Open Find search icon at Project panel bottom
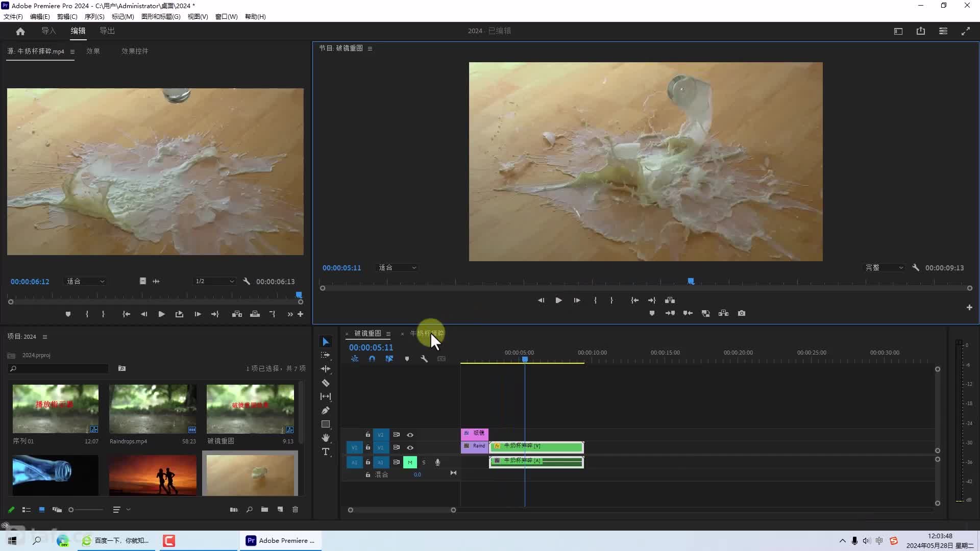Image resolution: width=980 pixels, height=551 pixels. (249, 510)
